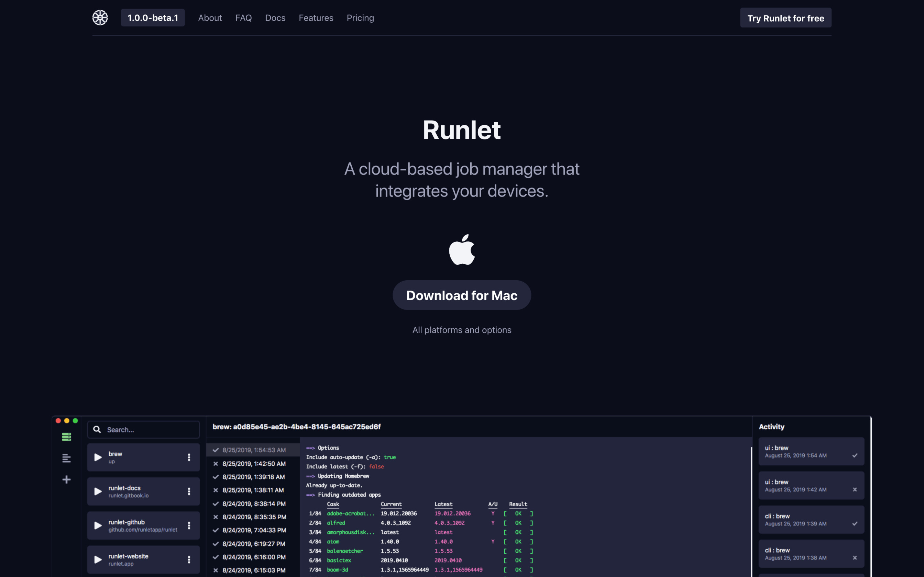924x577 pixels.
Task: Open brew job options menu dots
Action: [189, 457]
